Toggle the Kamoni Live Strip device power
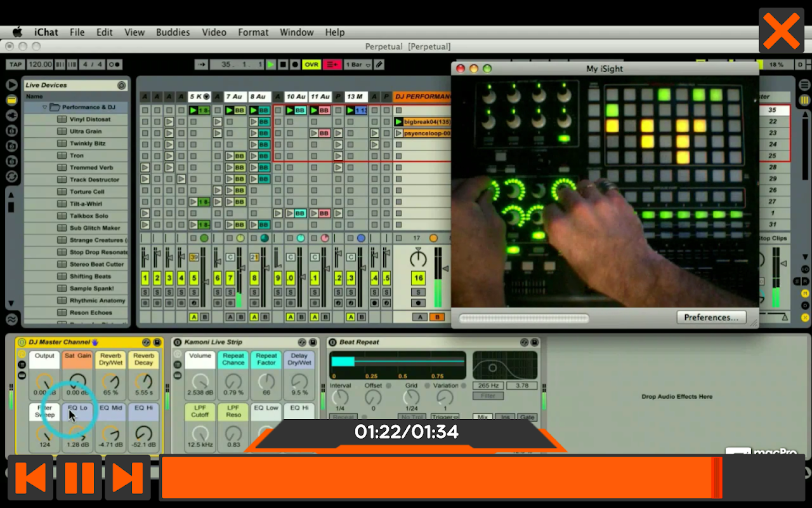This screenshot has height=508, width=812. 178,342
